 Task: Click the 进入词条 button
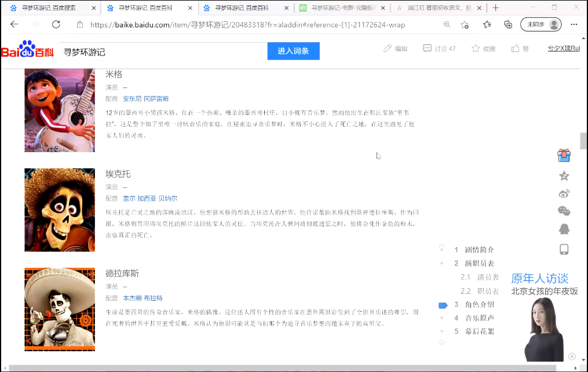(x=293, y=51)
